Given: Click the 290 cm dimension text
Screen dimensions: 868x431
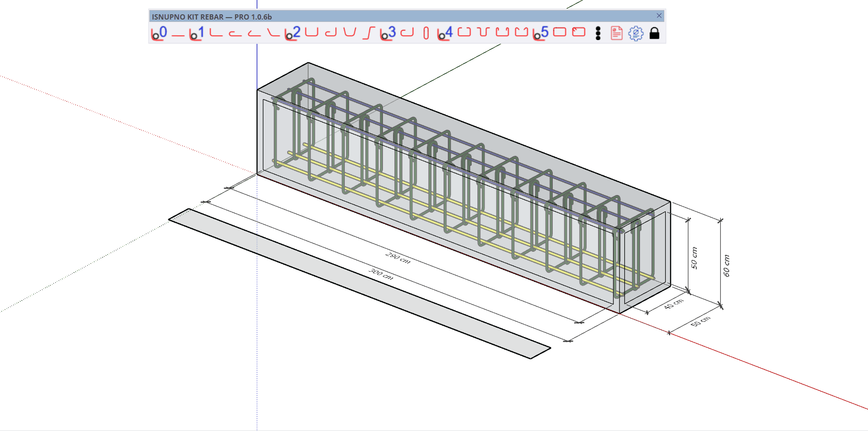Looking at the screenshot, I should click(x=398, y=257).
